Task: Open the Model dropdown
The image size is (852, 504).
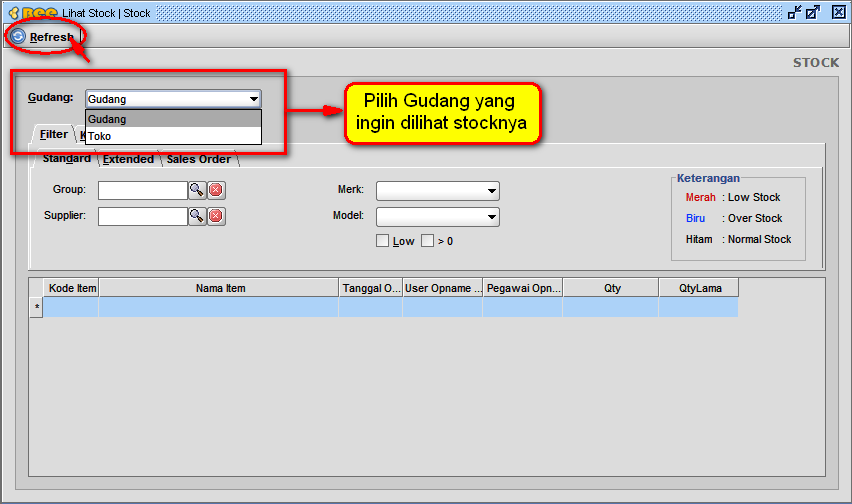Action: click(x=491, y=216)
